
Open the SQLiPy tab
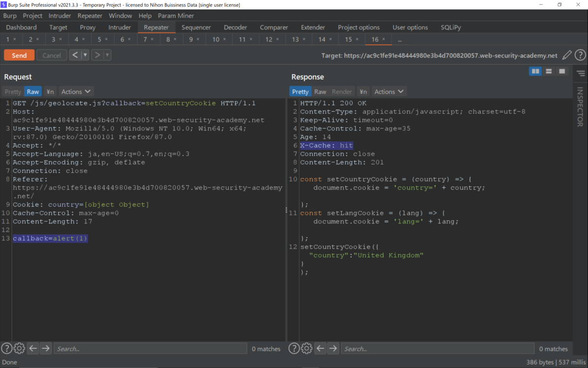(x=451, y=27)
